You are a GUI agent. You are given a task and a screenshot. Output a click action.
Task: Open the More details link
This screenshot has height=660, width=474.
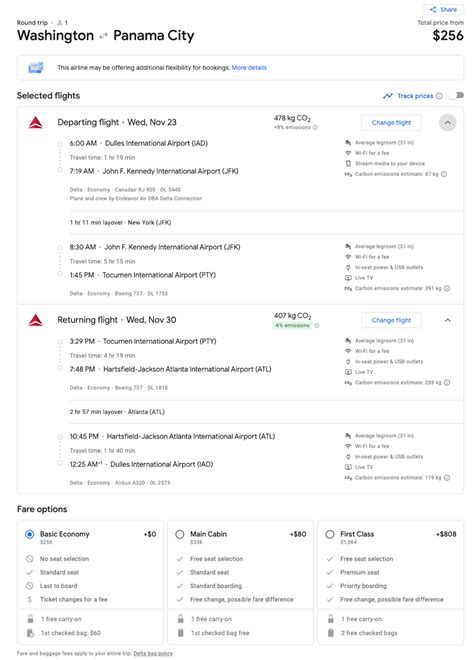click(249, 67)
